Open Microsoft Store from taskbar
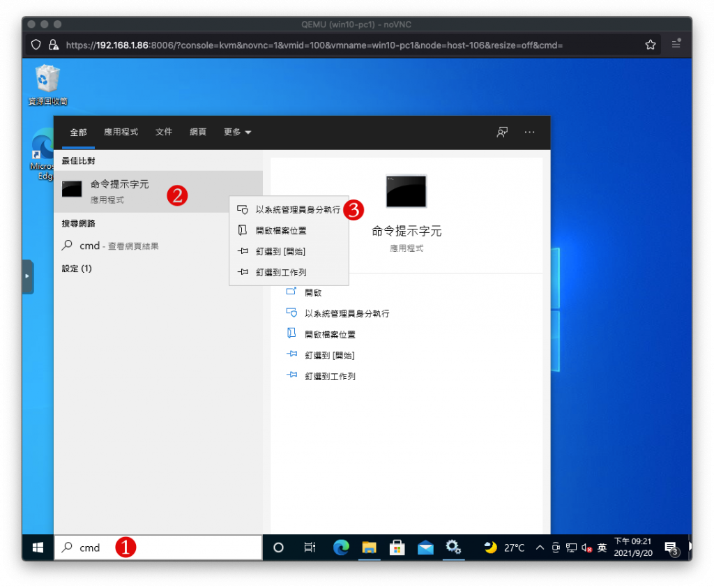This screenshot has height=588, width=714. pyautogui.click(x=397, y=548)
